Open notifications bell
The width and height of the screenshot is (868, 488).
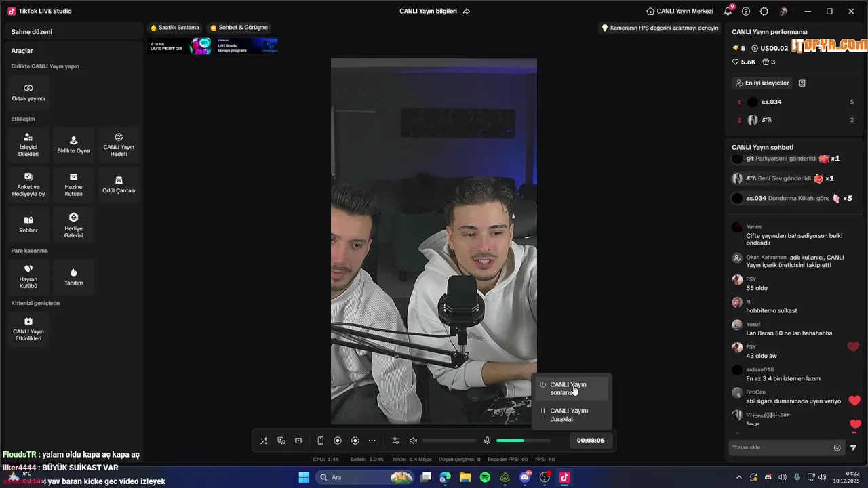point(728,11)
